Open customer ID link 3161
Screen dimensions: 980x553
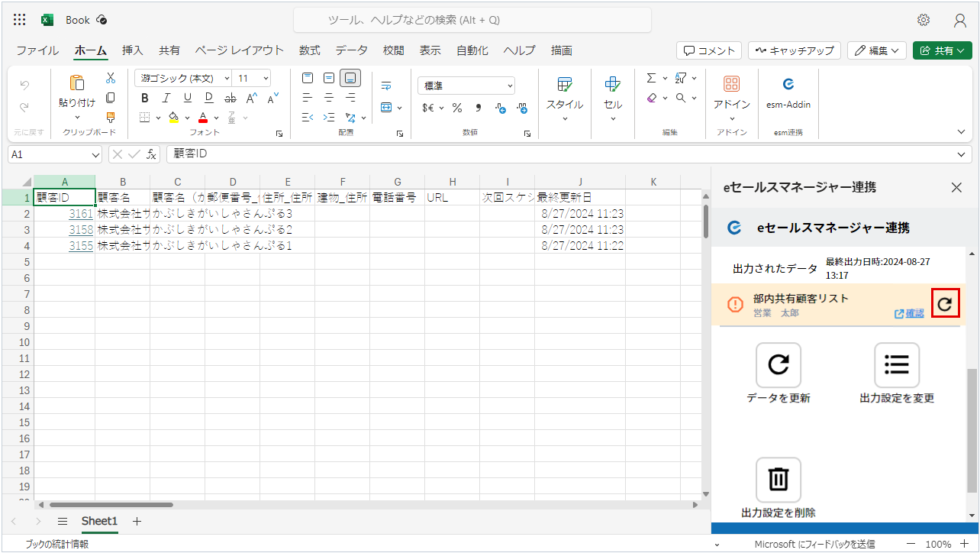[81, 214]
